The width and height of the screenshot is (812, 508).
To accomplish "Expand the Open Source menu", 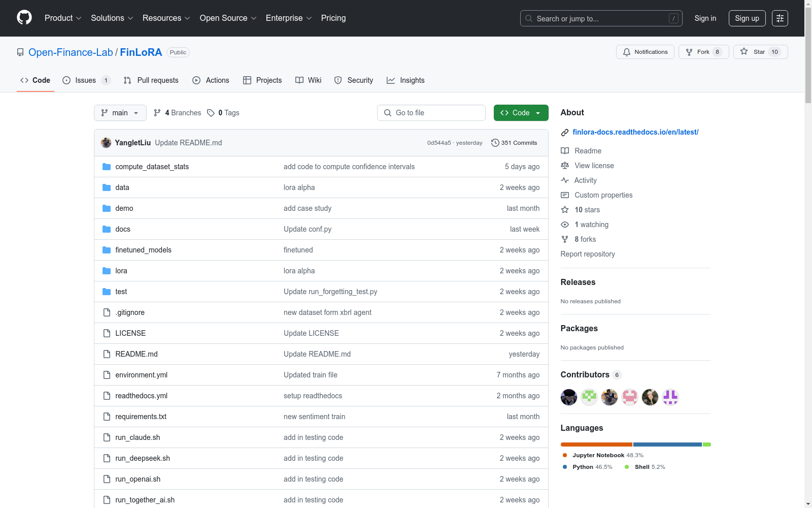I will [x=228, y=18].
